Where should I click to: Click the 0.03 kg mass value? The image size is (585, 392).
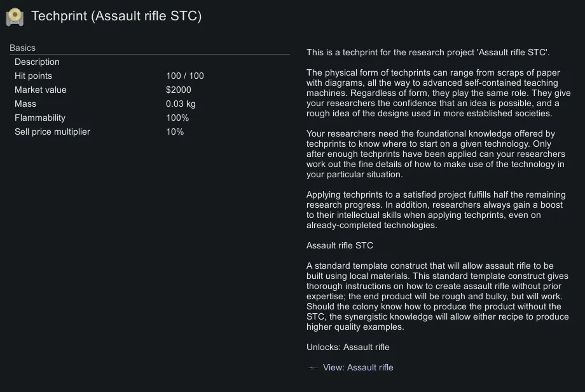pyautogui.click(x=181, y=104)
